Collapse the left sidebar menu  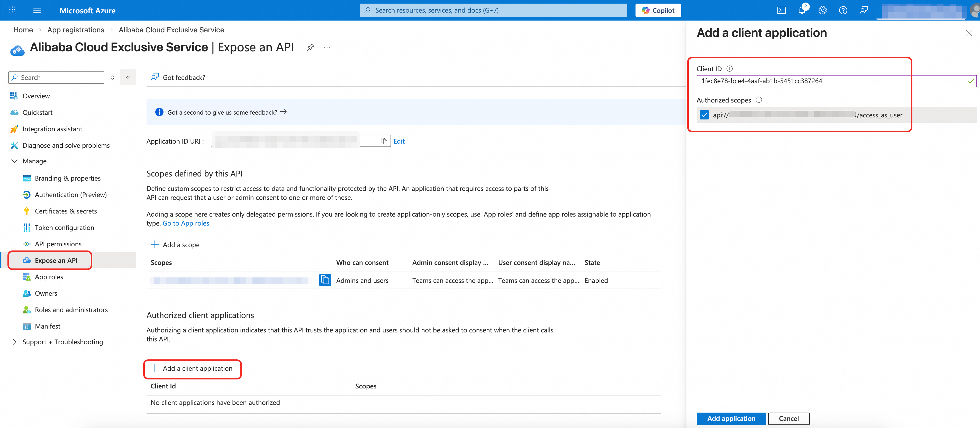[x=128, y=78]
